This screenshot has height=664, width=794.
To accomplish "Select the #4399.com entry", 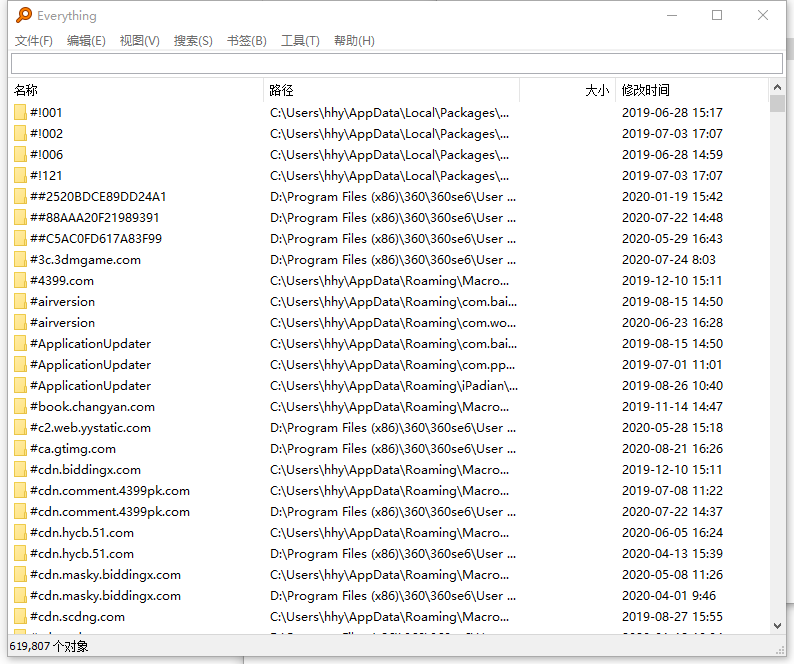I will 62,281.
